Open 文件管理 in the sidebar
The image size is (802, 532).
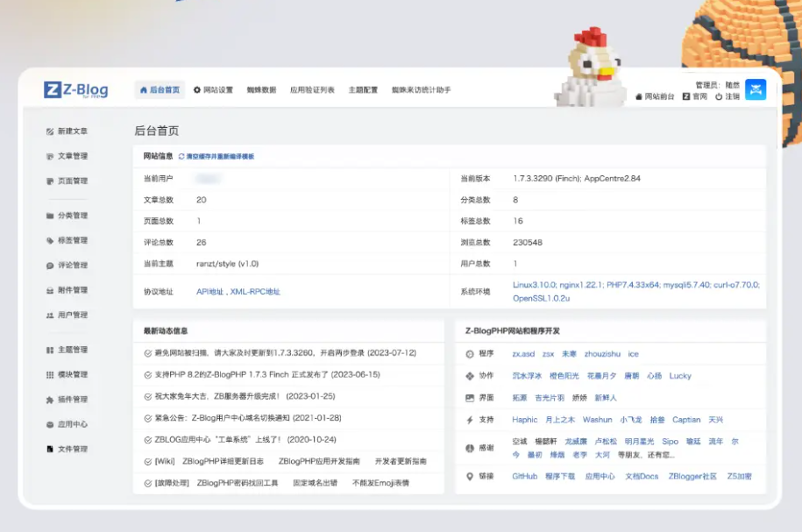click(x=67, y=449)
